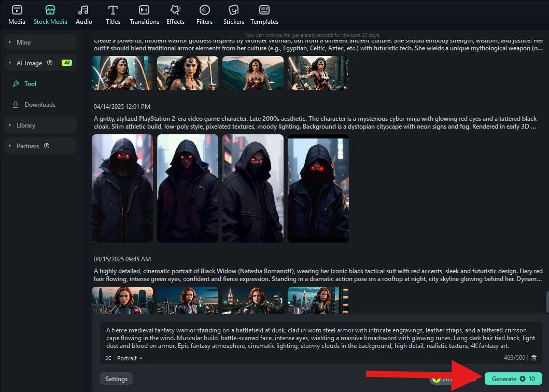Viewport: 549px width, 392px height.
Task: Switch to the Stock Media tab
Action: 50,15
